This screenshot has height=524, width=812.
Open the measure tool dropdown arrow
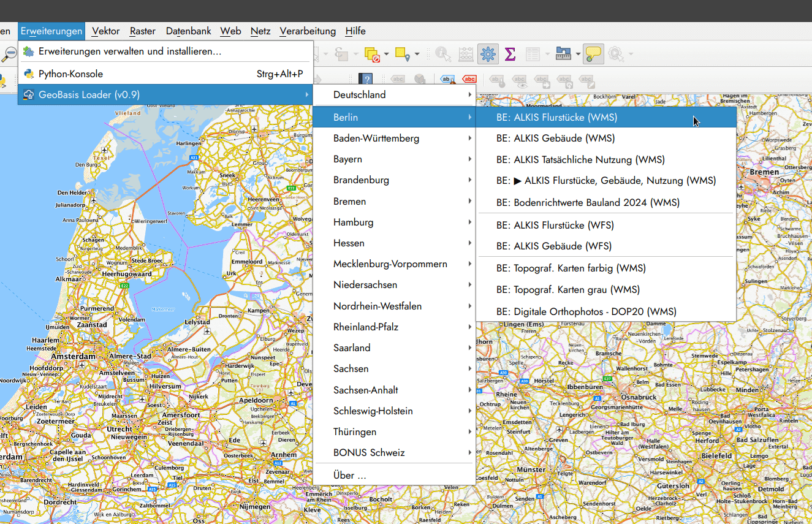(578, 53)
